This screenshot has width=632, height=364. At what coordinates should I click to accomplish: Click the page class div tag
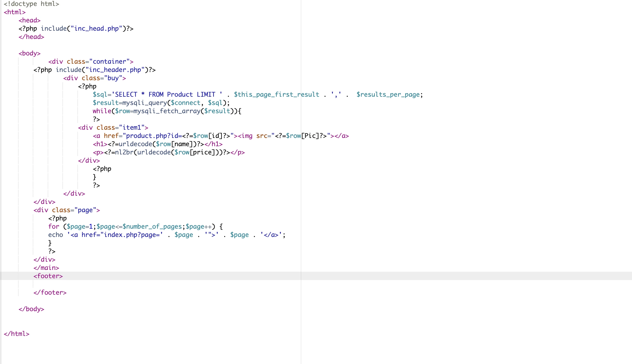coord(67,210)
